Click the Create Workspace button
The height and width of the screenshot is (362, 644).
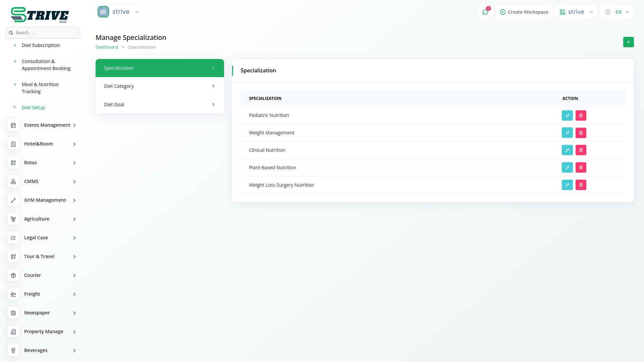[x=524, y=12]
